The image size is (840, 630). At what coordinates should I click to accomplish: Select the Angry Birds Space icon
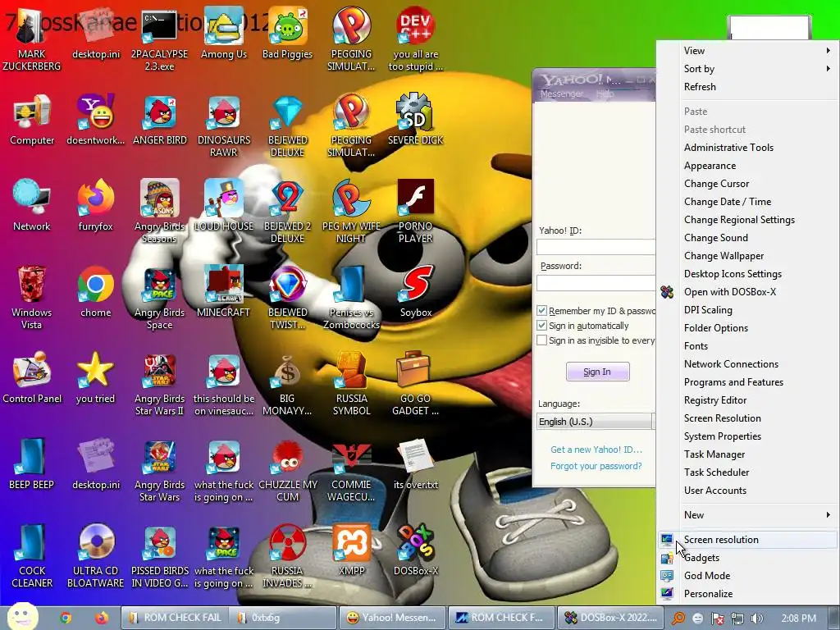click(160, 298)
